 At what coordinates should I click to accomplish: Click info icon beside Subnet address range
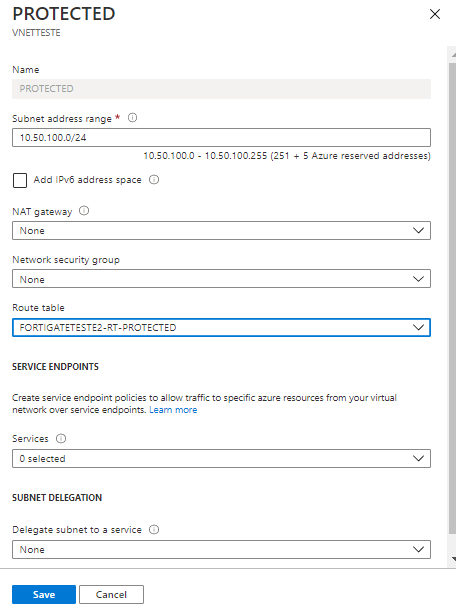(133, 118)
